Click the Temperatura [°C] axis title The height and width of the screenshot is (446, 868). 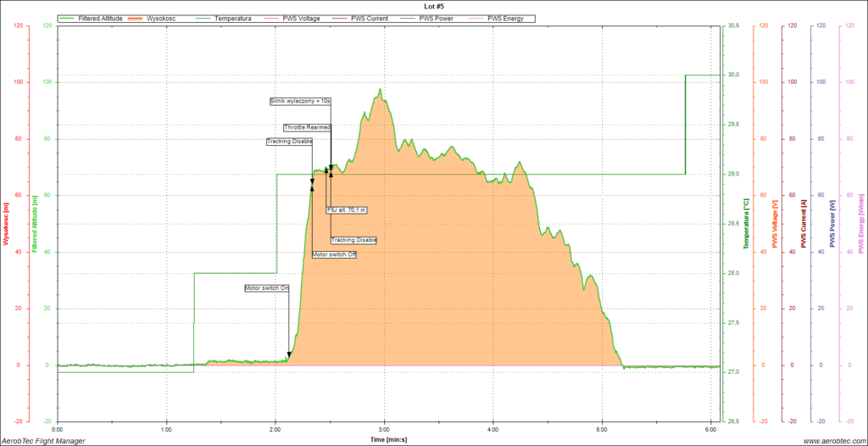point(745,223)
